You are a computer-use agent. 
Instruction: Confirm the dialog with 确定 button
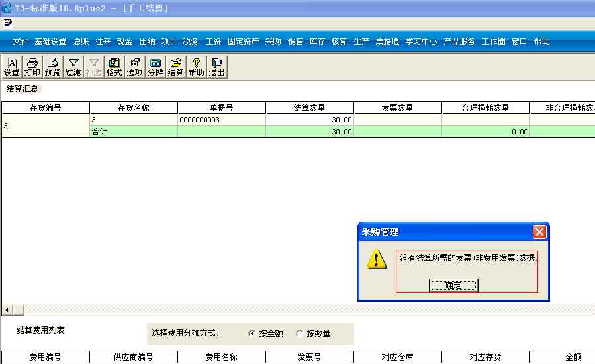[x=453, y=285]
